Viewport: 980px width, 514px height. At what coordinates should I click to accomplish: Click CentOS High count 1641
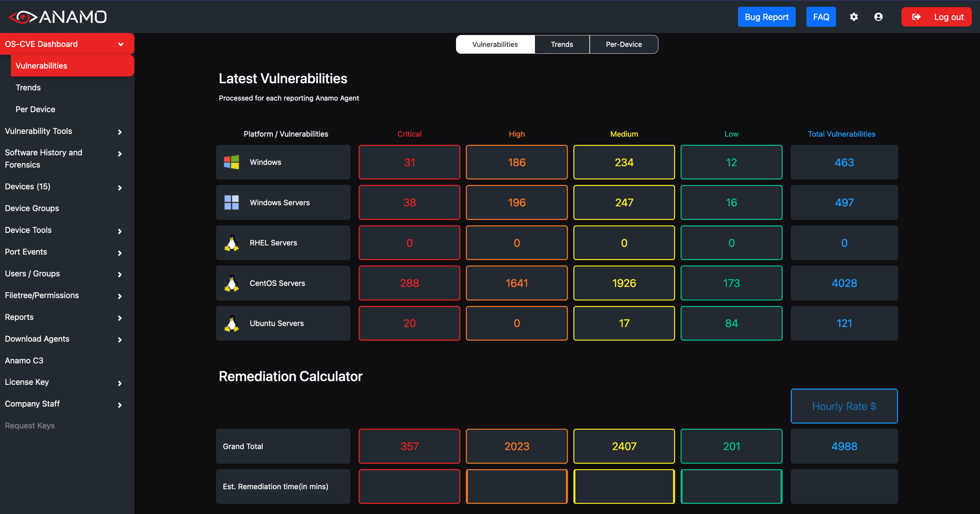tap(517, 283)
